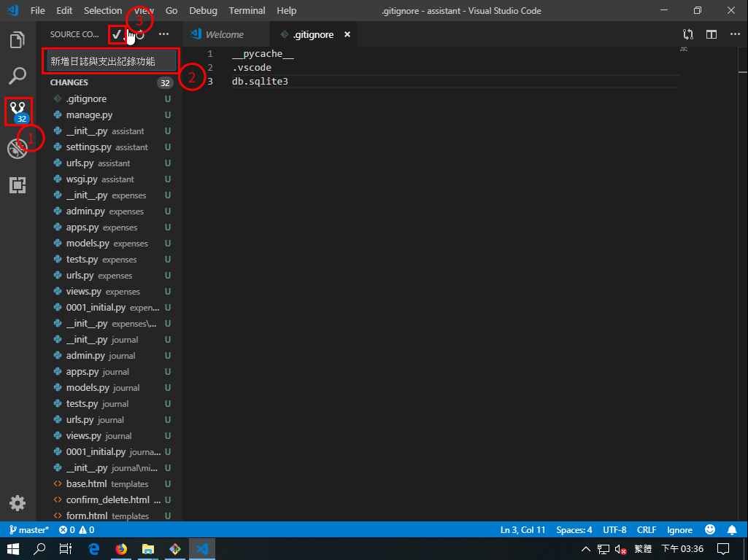Open the Terminal menu
The width and height of the screenshot is (748, 560).
coord(247,10)
